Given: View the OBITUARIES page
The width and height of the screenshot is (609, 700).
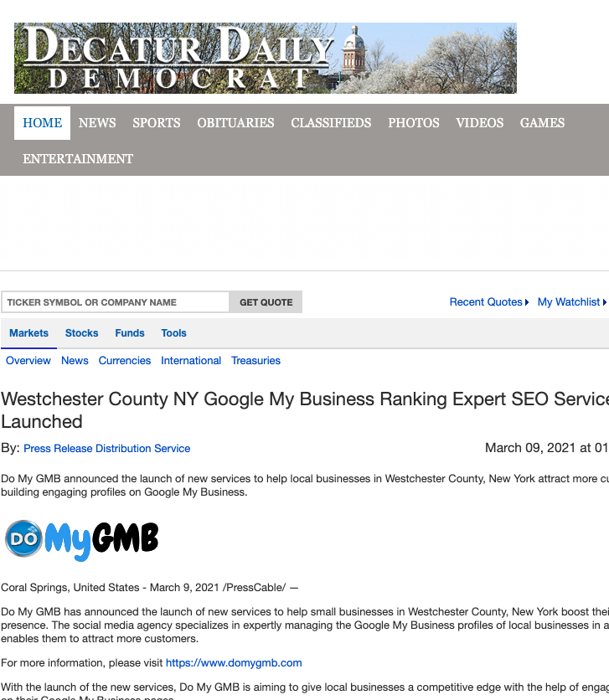Looking at the screenshot, I should coord(235,123).
